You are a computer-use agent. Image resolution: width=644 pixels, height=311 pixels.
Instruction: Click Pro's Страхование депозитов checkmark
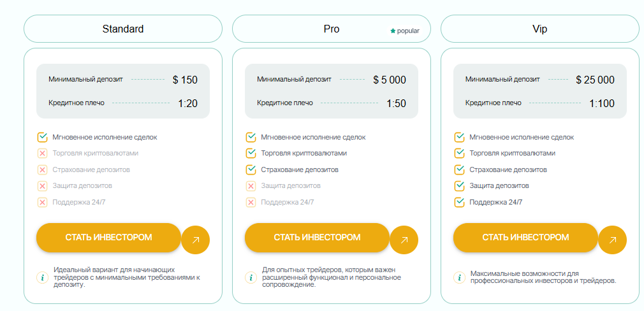pyautogui.click(x=251, y=170)
